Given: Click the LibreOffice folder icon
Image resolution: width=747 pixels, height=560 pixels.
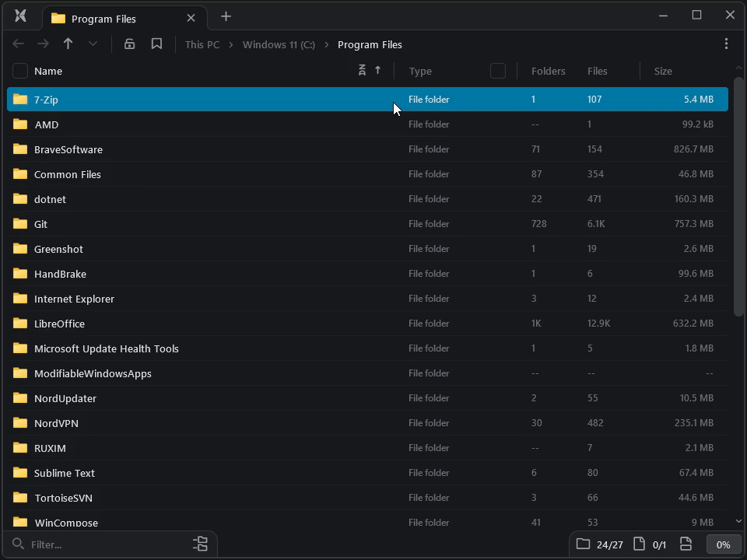Looking at the screenshot, I should click(x=20, y=324).
